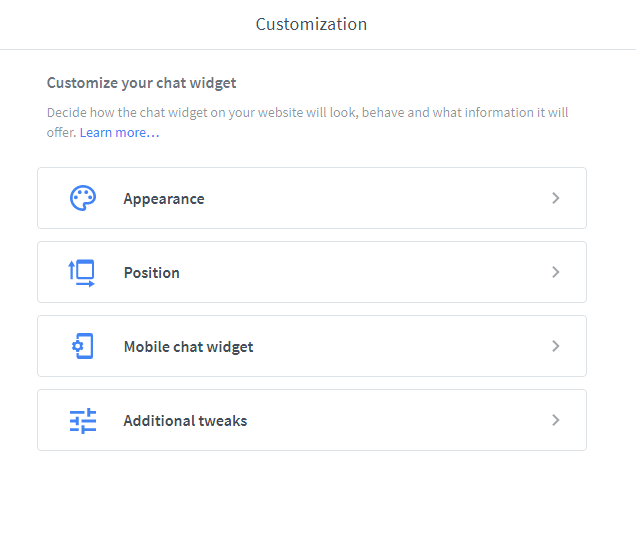Expand Additional tweaks chevron arrow
Screen dimensions: 636x542
tap(556, 420)
